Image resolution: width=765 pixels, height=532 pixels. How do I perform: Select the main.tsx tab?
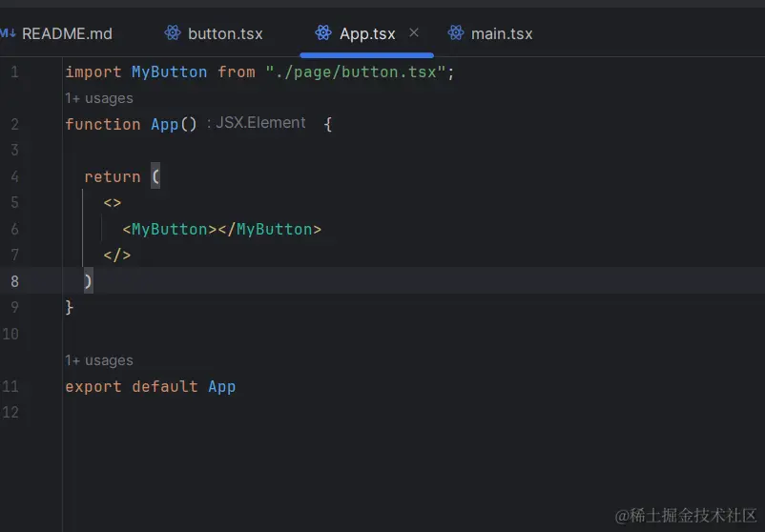(x=502, y=33)
